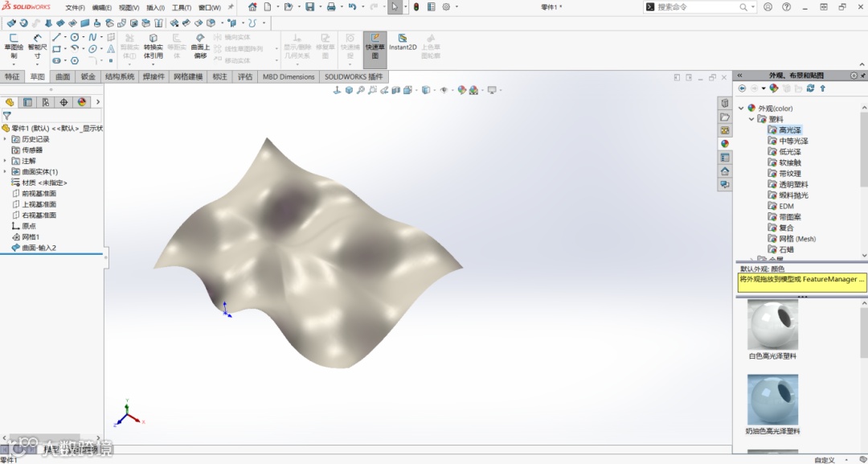
Task: Click the Edit Appearance icon in viewport toolbar
Action: click(x=461, y=90)
